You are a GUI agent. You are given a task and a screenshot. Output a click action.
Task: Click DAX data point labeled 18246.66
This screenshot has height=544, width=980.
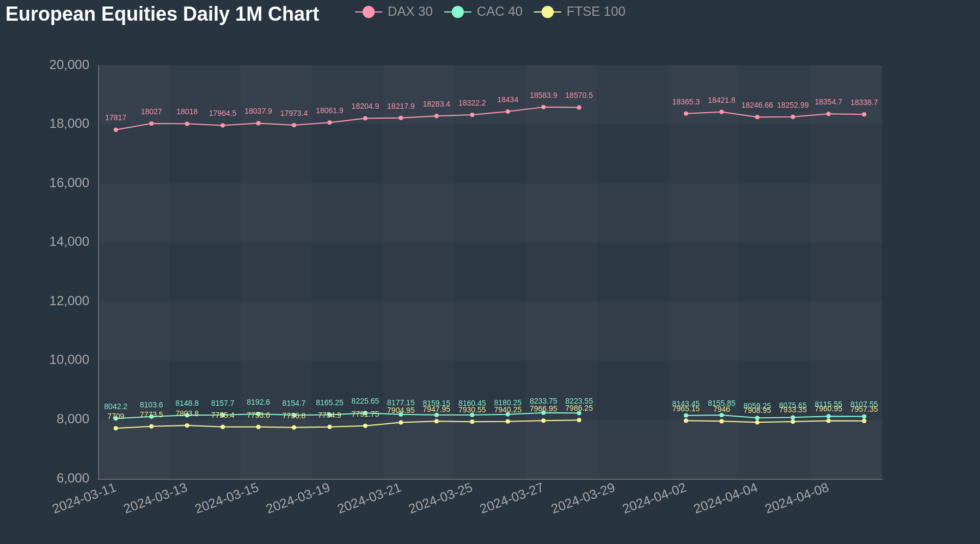[757, 117]
